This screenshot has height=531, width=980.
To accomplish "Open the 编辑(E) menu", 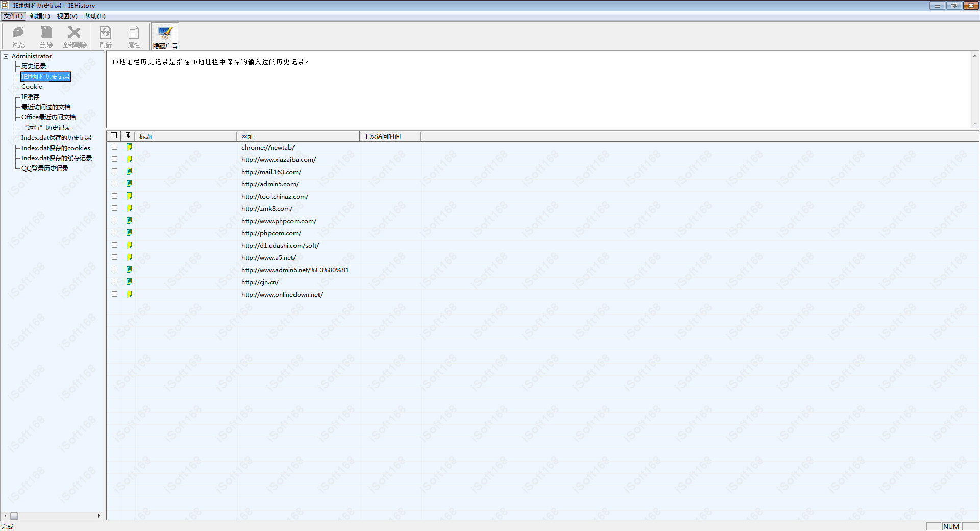I will [40, 16].
